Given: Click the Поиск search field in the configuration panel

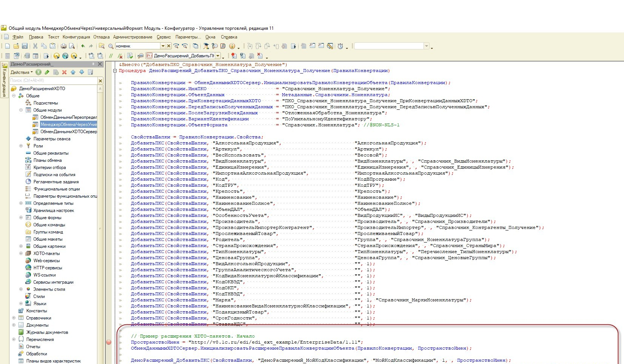Looking at the screenshot, I should pyautogui.click(x=53, y=80).
